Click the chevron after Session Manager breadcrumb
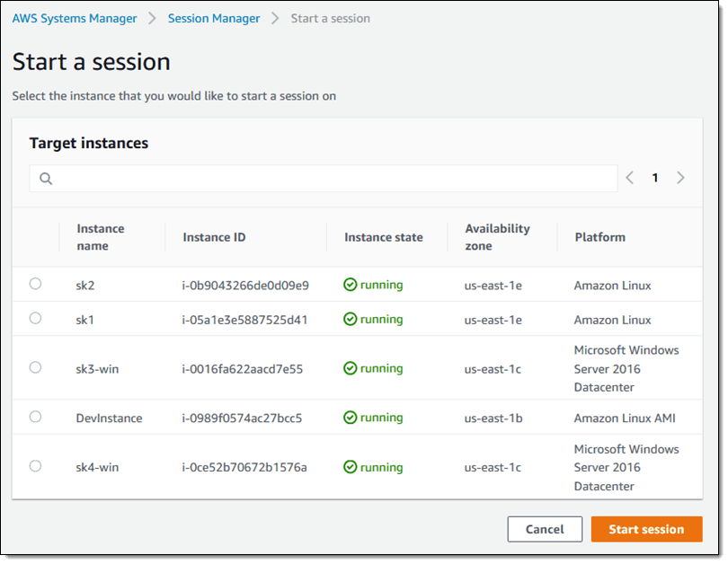 coord(273,18)
